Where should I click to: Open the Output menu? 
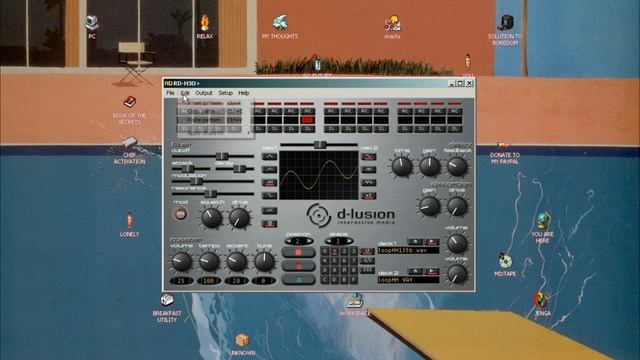(204, 93)
